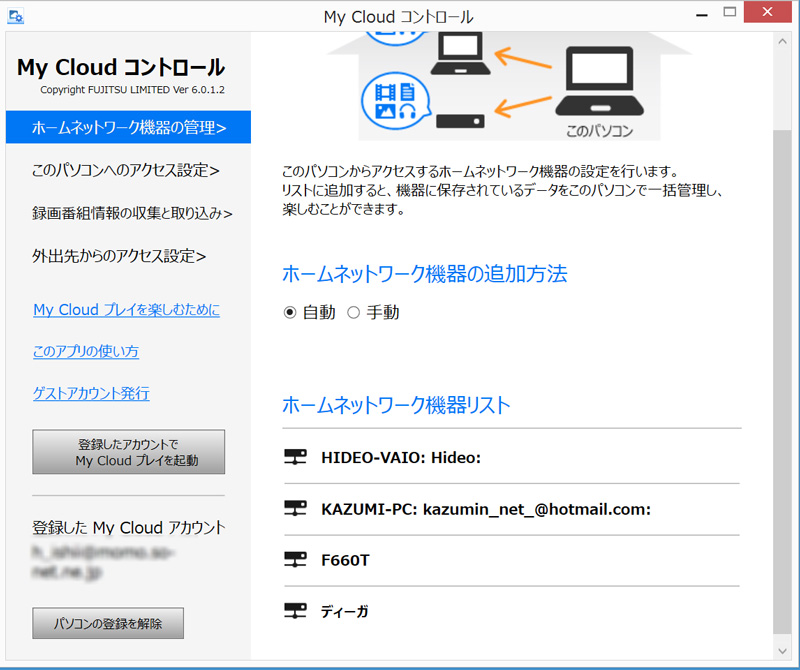Click the ディーガ device icon

click(294, 610)
